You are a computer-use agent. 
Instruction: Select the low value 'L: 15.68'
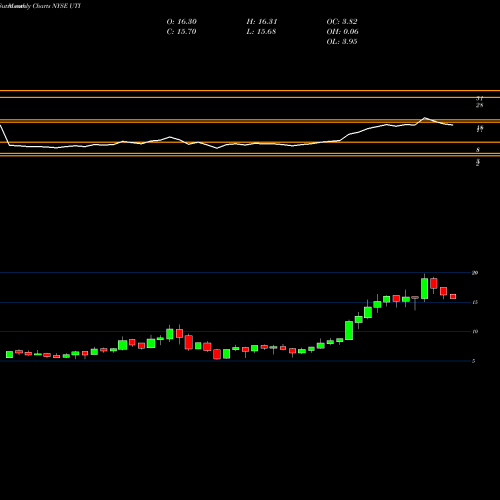(x=261, y=32)
